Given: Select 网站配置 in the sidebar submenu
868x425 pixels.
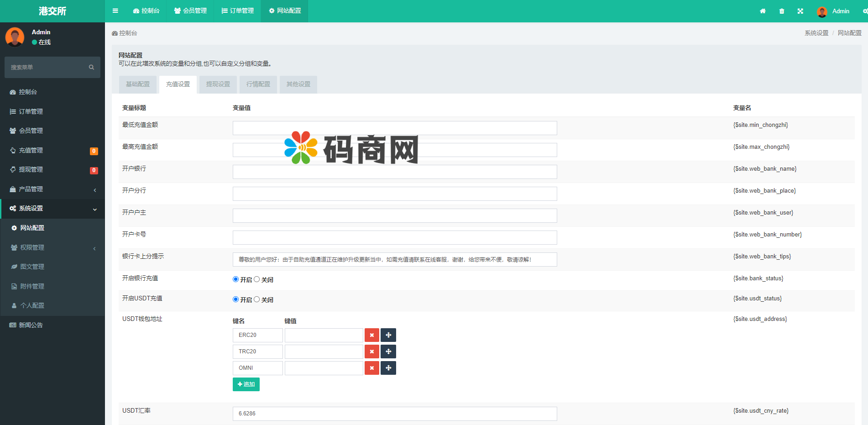Looking at the screenshot, I should pos(52,228).
